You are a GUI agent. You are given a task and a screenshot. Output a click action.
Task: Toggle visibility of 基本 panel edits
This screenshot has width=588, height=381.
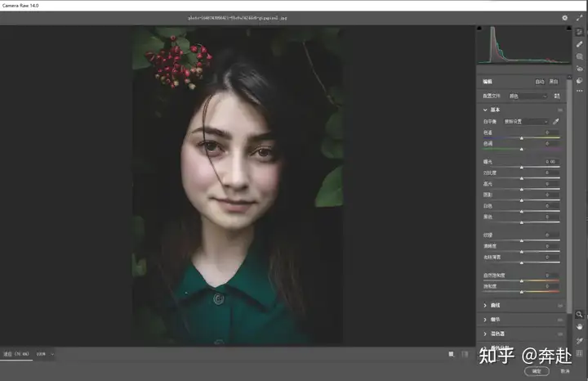coord(560,110)
